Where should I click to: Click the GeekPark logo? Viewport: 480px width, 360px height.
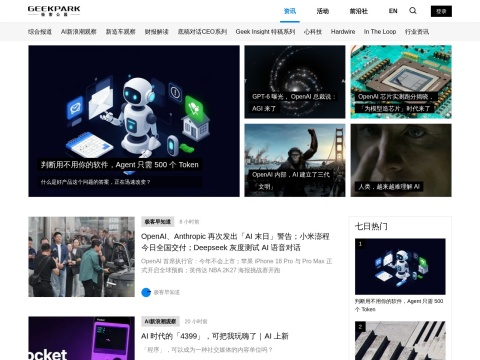click(54, 11)
